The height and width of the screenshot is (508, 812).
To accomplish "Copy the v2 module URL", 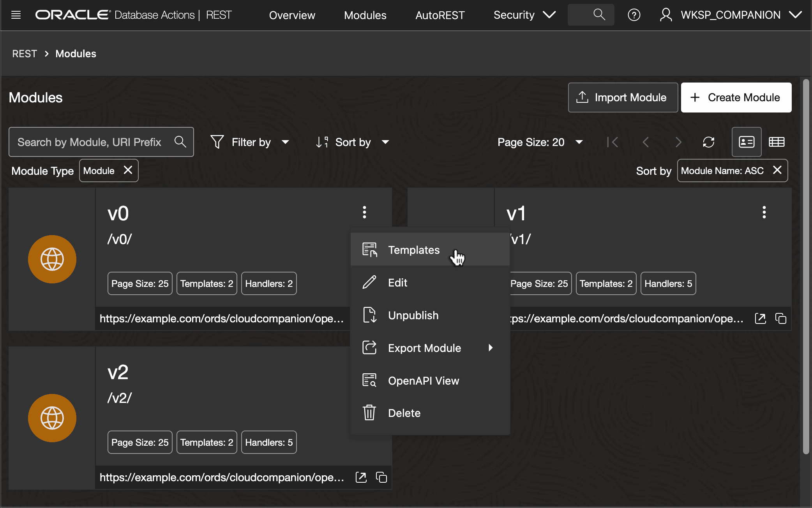I will 381,477.
